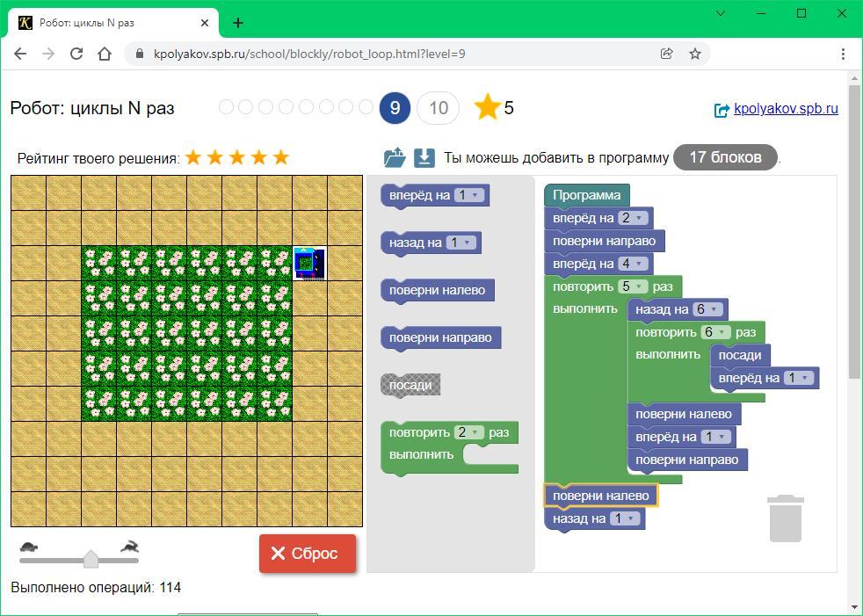Click the 'Выполнено операций: 114' text
Image resolution: width=863 pixels, height=616 pixels.
tap(96, 587)
